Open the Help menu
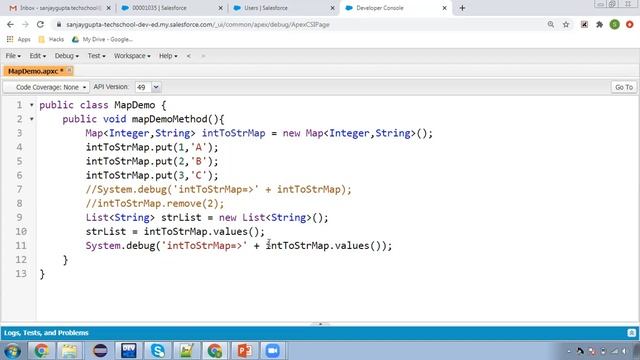The image size is (640, 360). 168,56
